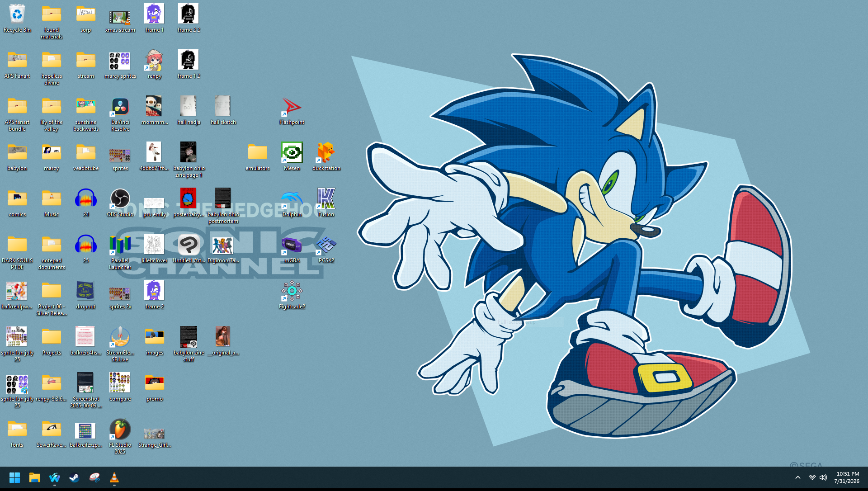Viewport: 868px width, 491px height.
Task: Open the Project 06 - Silver Release folder
Action: 52,298
